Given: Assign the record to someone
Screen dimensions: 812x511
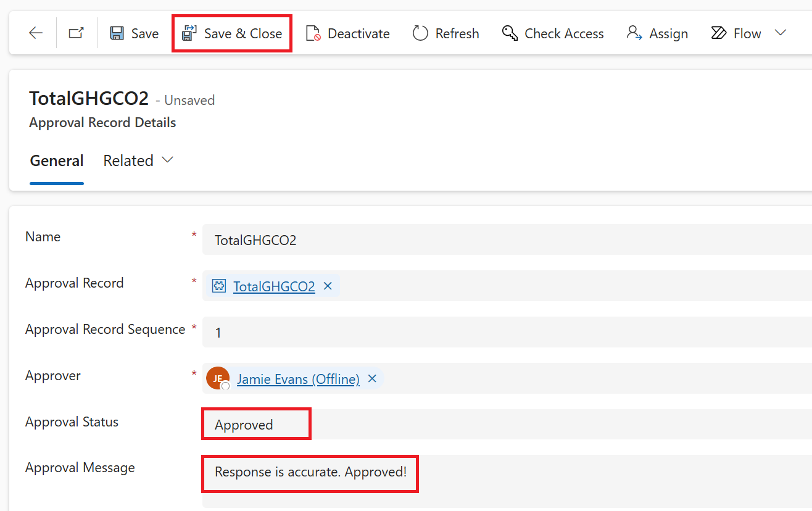Looking at the screenshot, I should (657, 33).
